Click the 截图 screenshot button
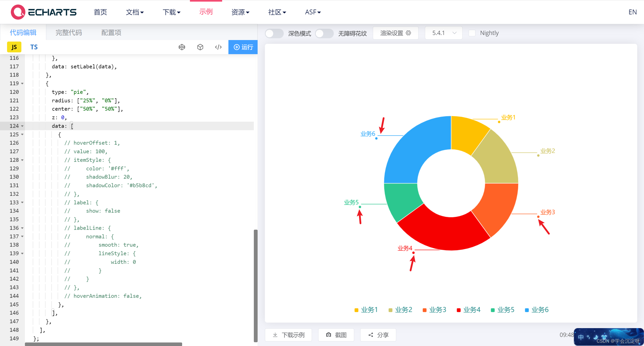Viewport: 644px width, 346px height. (x=336, y=335)
